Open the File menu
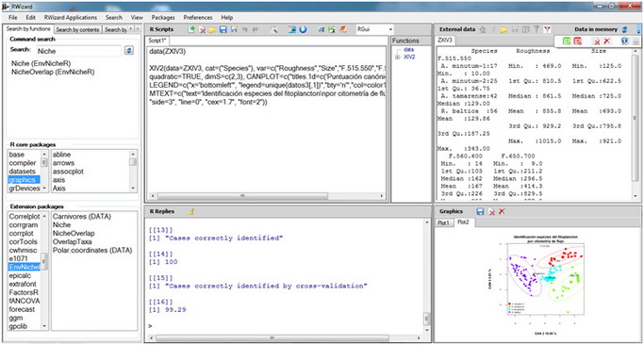The height and width of the screenshot is (345, 644). coord(13,18)
